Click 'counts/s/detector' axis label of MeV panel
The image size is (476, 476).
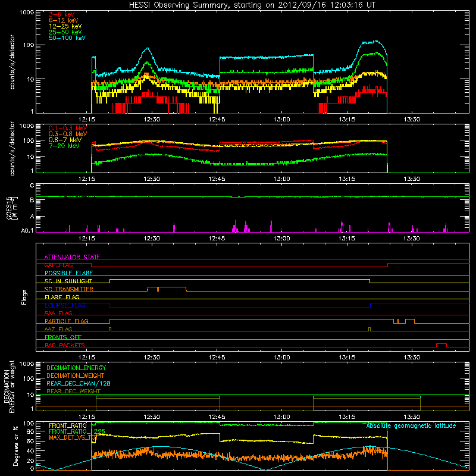12,148
